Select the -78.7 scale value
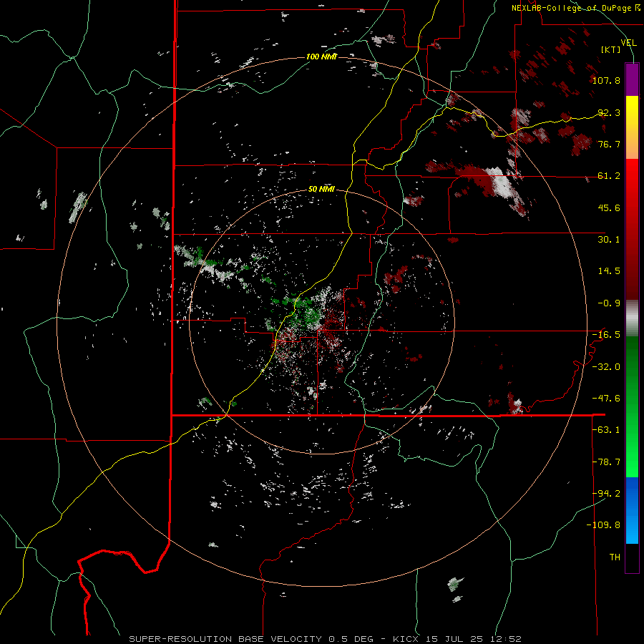 606,462
